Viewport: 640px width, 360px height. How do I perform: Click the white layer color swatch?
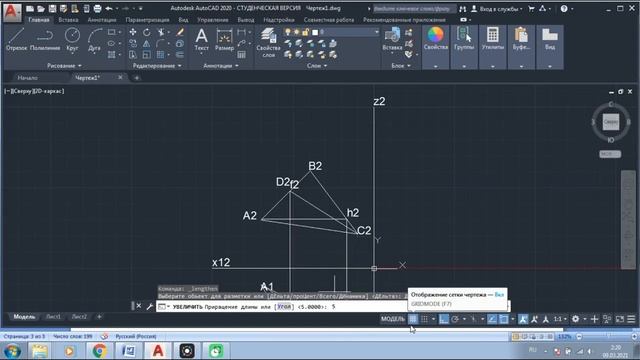tap(315, 32)
